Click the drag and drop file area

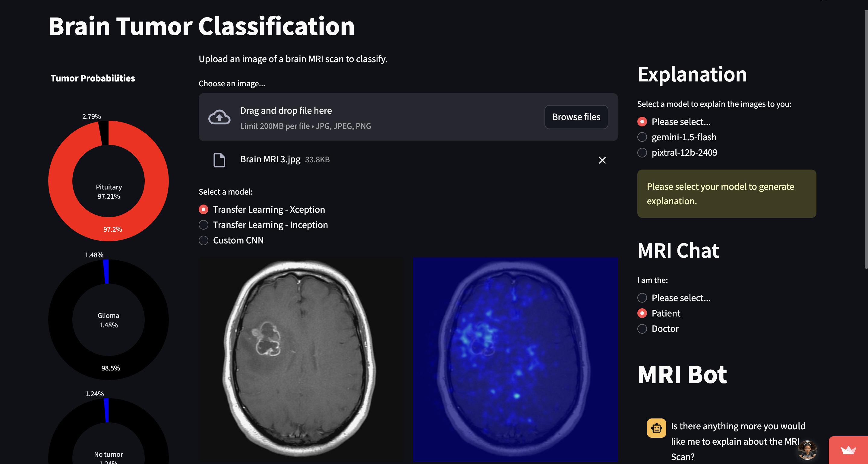408,117
